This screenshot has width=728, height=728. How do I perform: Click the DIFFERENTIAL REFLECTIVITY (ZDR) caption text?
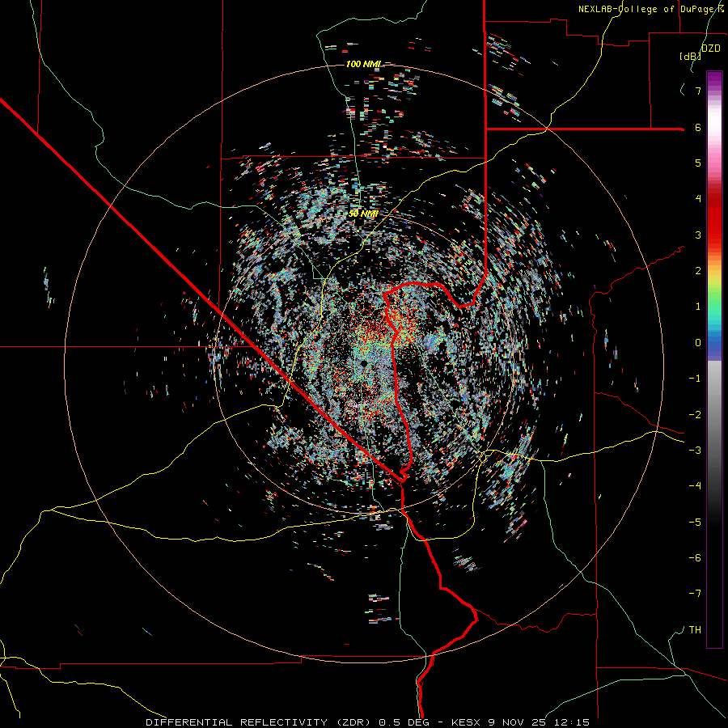click(x=260, y=722)
